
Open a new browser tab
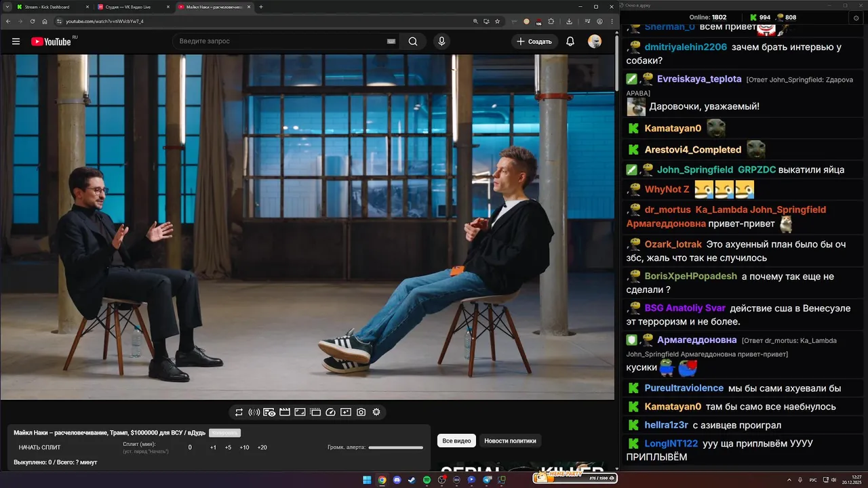(x=261, y=7)
